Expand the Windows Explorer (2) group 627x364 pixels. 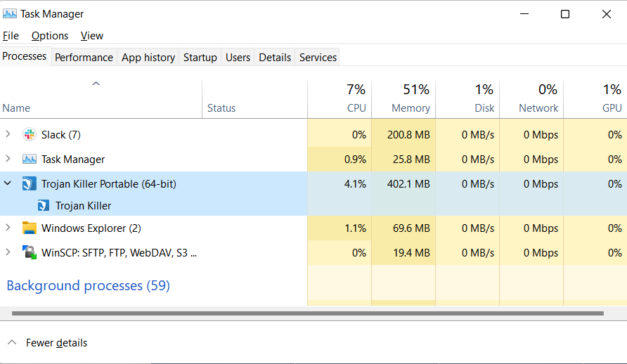coord(8,228)
